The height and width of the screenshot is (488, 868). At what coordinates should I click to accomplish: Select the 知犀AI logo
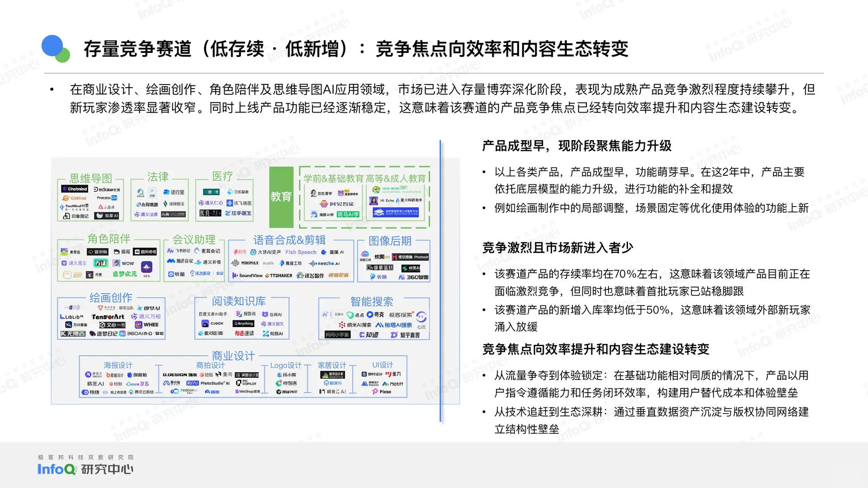coord(107,216)
